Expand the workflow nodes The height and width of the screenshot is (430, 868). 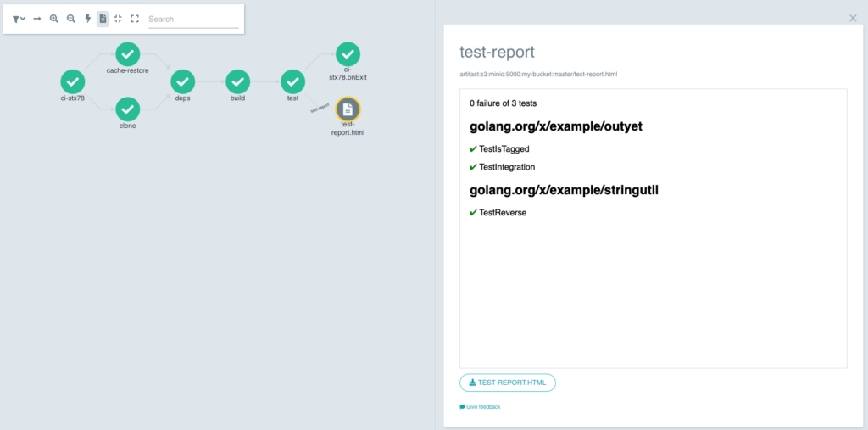coord(135,19)
